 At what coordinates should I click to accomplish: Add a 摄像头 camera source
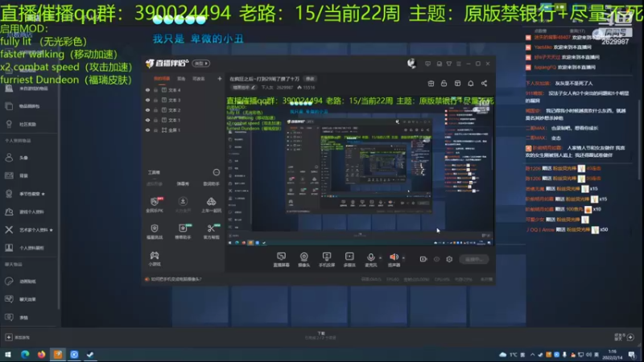pos(304,259)
